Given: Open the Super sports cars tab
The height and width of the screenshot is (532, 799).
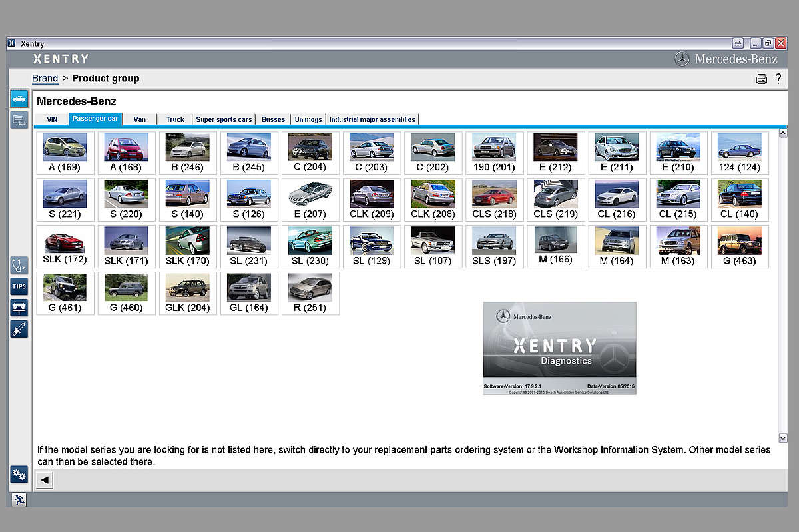Looking at the screenshot, I should click(x=224, y=119).
